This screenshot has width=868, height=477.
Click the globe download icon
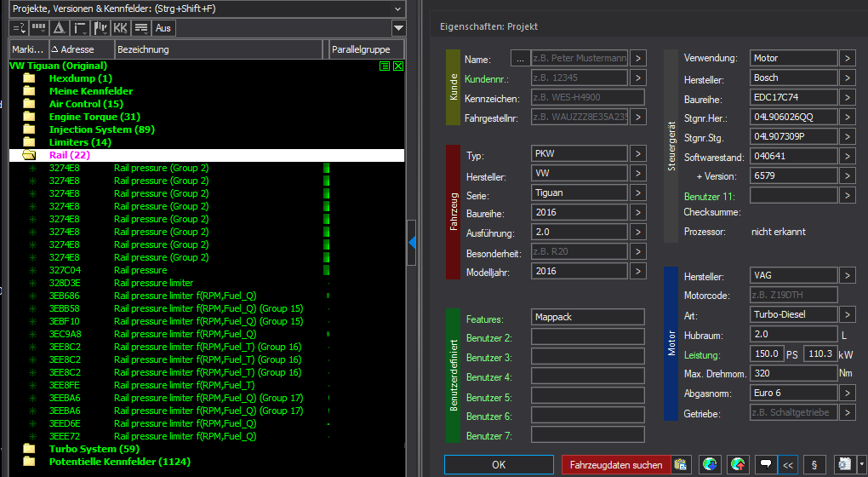click(x=709, y=465)
